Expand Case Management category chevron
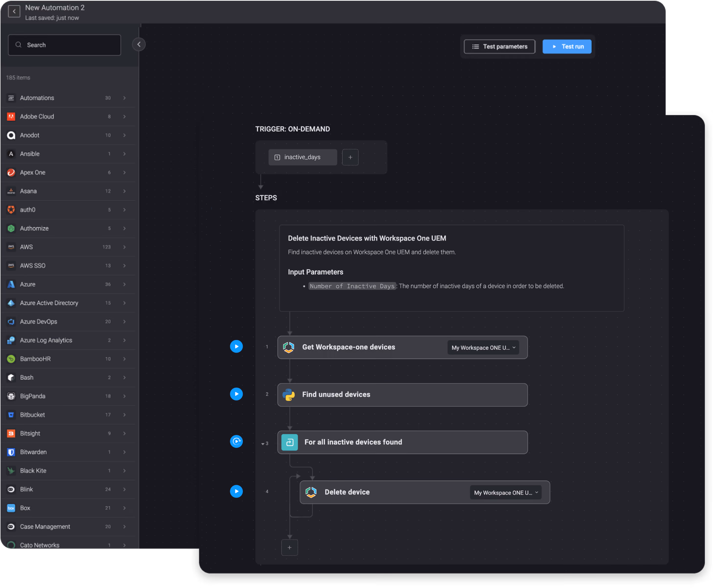 [x=125, y=526]
